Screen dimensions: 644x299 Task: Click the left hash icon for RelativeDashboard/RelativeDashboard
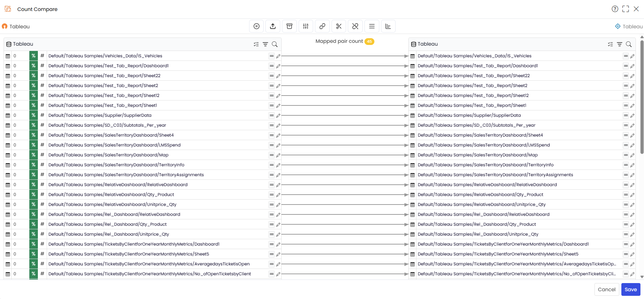coord(42,185)
